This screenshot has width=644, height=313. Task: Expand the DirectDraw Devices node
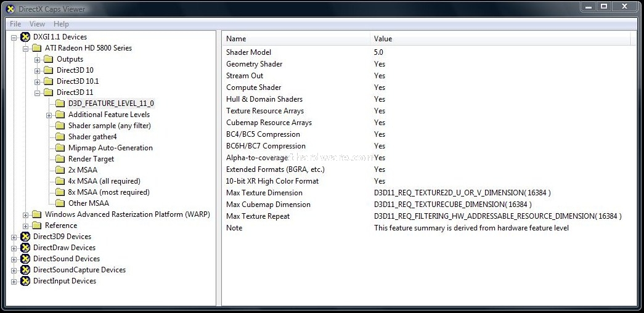tap(14, 248)
